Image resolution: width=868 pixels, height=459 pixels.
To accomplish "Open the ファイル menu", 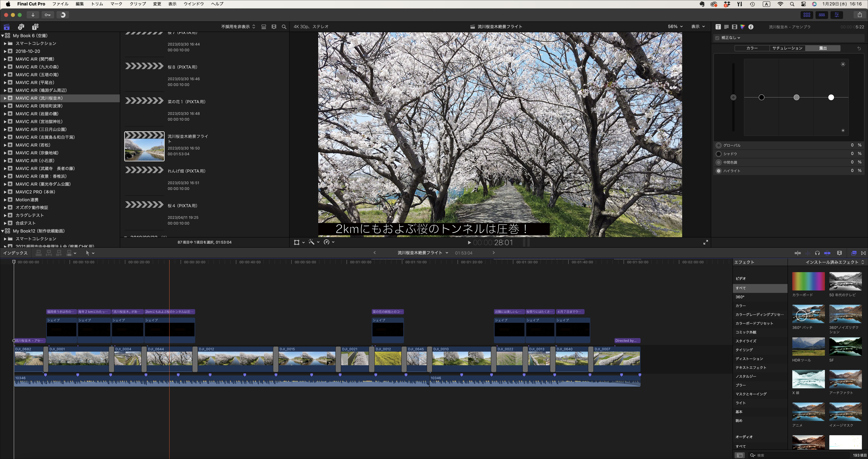I will (x=60, y=4).
